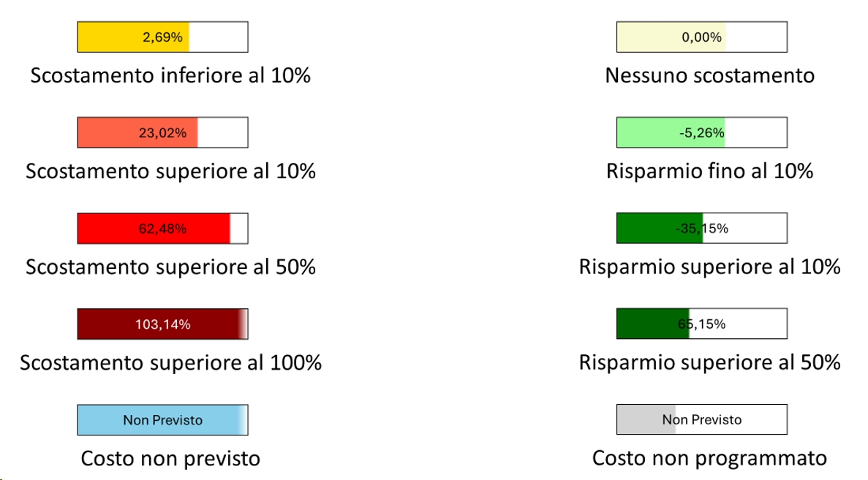The height and width of the screenshot is (480, 868).
Task: Select the dark green 65,15% bar
Action: tap(701, 324)
